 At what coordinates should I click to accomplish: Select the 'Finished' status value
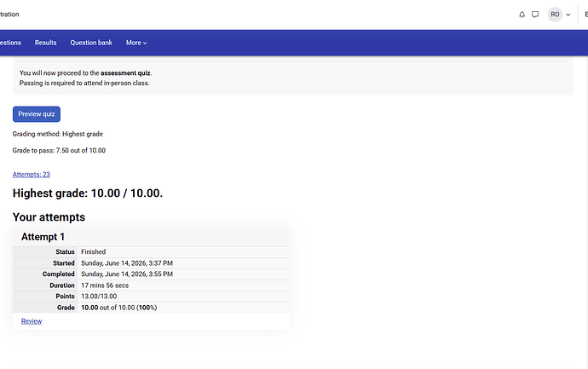tap(94, 251)
